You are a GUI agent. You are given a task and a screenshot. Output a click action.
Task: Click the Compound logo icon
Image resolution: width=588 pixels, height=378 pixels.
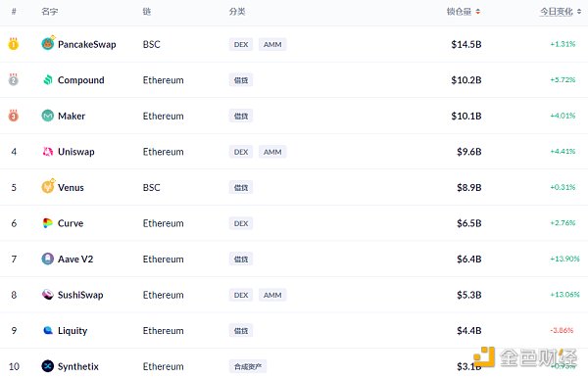pyautogui.click(x=48, y=79)
